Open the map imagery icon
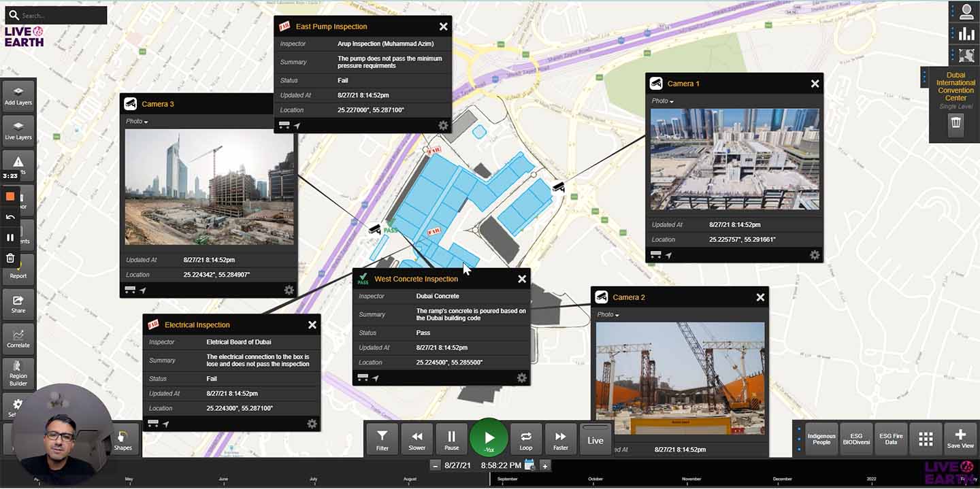 pyautogui.click(x=966, y=56)
